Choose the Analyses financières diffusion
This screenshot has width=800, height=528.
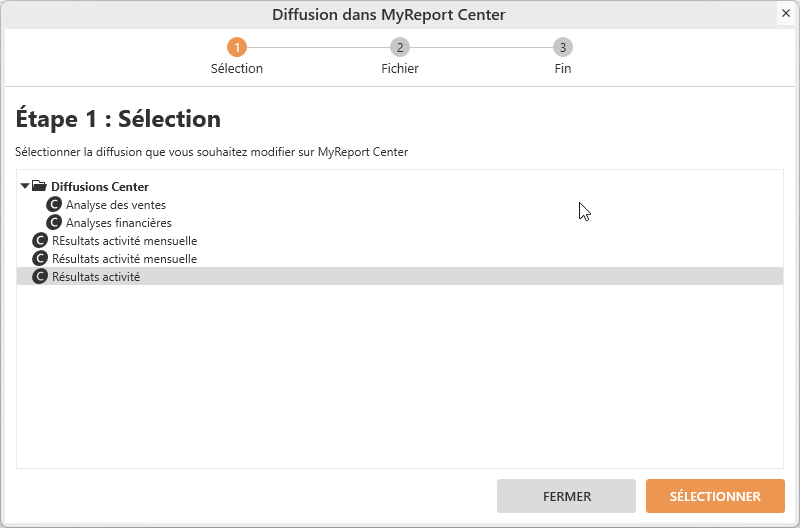click(x=119, y=223)
